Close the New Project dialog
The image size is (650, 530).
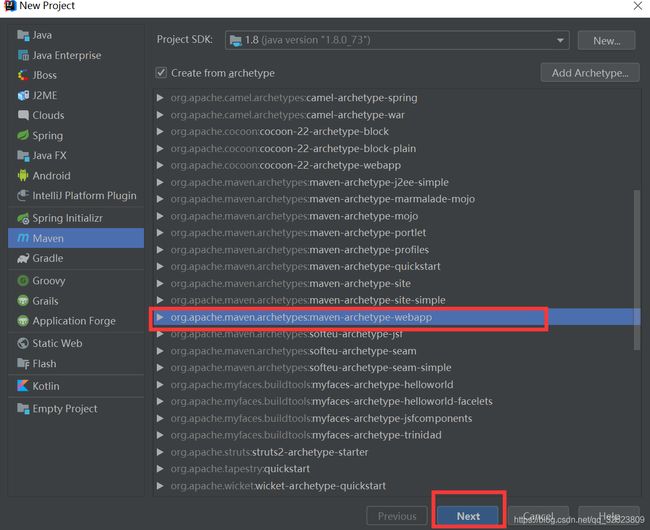(x=638, y=6)
